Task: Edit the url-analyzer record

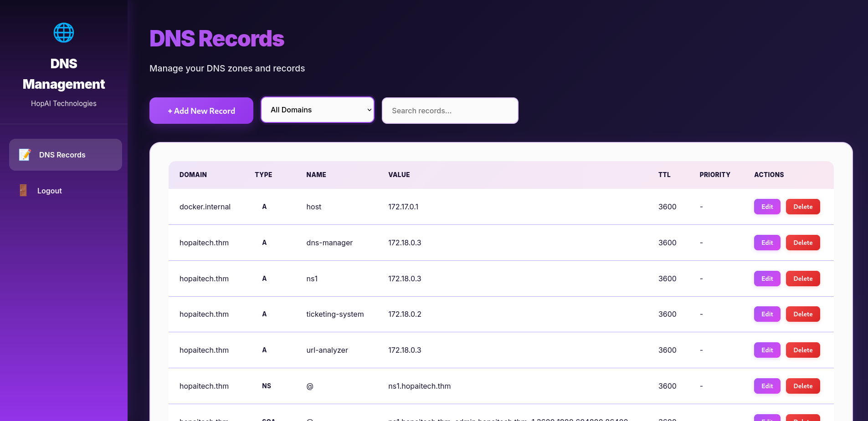Action: [767, 350]
